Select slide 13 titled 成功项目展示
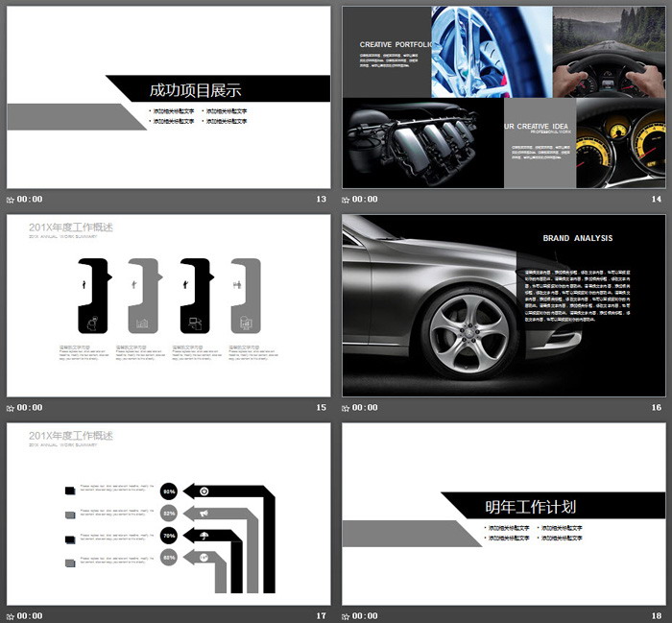Screen dimensions: 672x623 click(x=168, y=97)
